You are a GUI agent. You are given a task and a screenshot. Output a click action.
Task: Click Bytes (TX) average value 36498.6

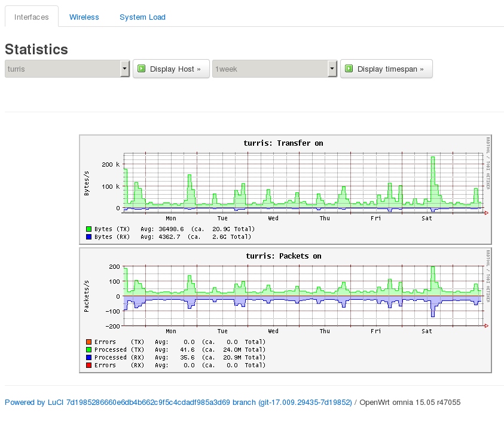171,229
